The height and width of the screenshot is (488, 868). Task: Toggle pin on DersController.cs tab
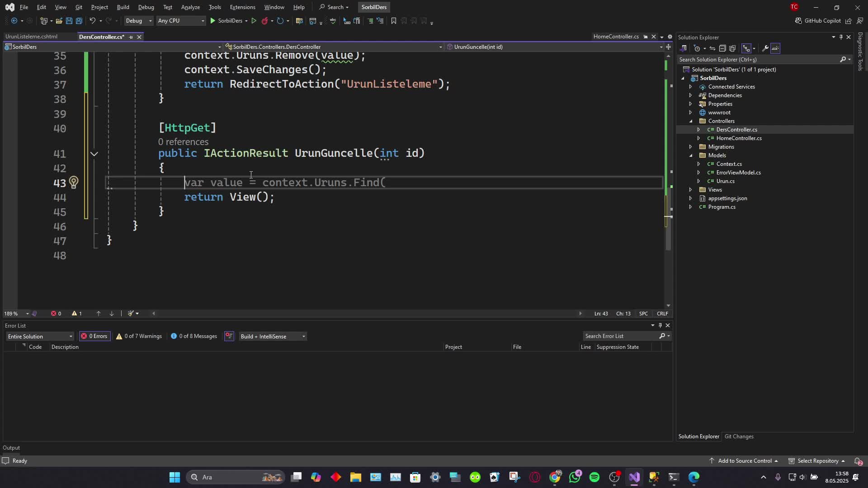click(x=131, y=37)
